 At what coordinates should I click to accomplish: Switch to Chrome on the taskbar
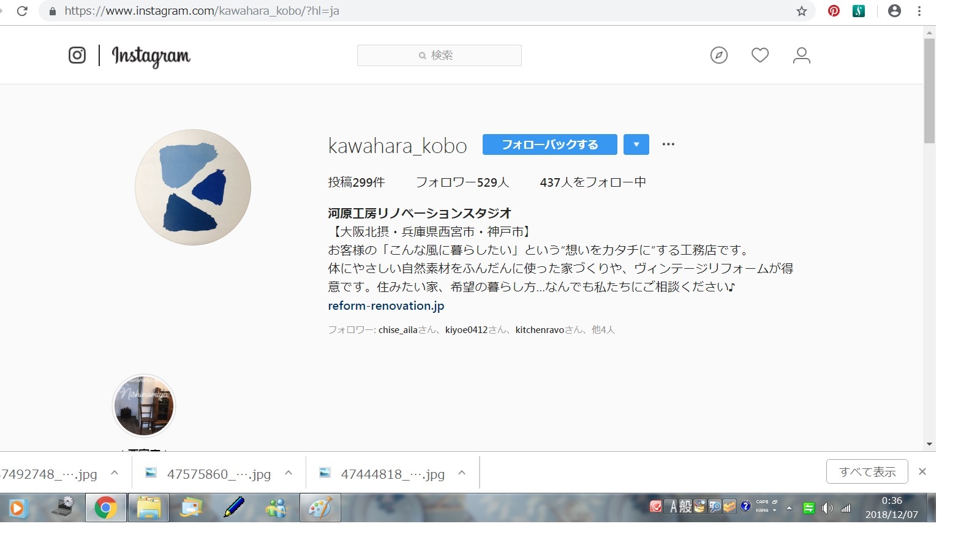(106, 508)
